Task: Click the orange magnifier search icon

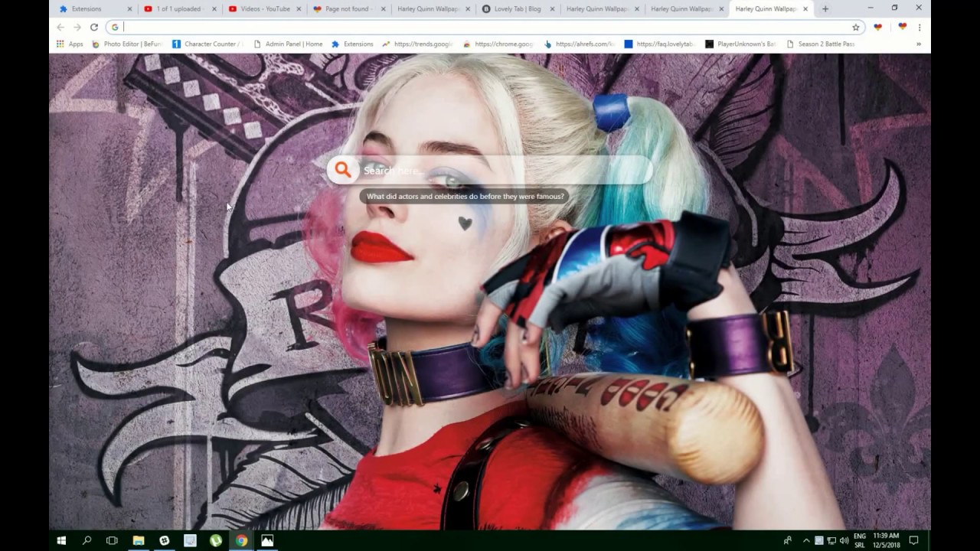Action: (343, 170)
